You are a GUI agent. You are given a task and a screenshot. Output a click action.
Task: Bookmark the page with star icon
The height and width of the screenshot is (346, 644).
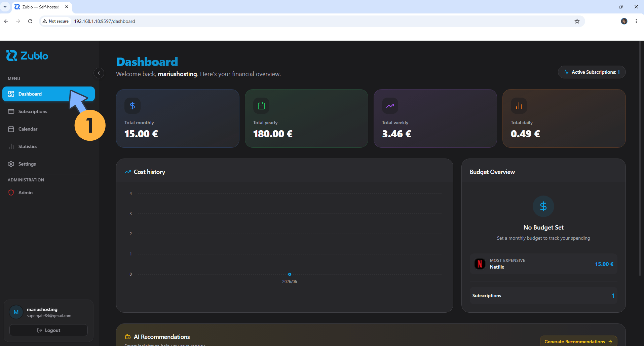click(577, 21)
